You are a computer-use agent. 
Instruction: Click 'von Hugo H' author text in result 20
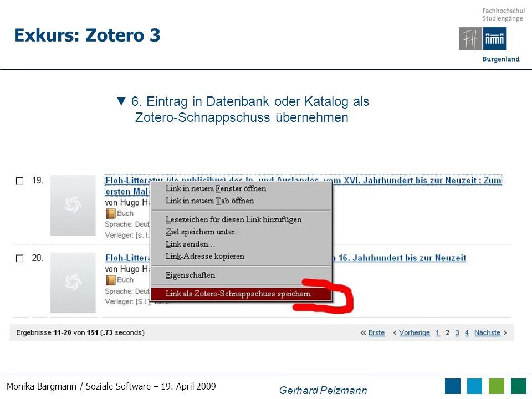(127, 269)
